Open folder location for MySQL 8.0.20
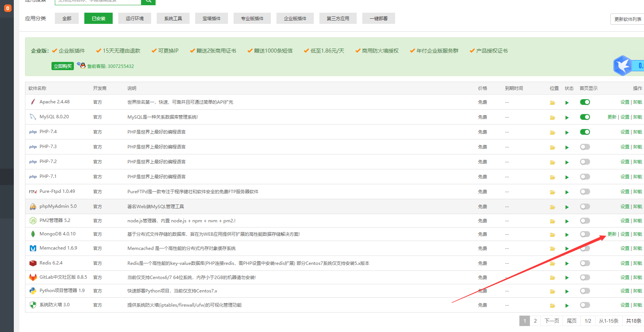 point(552,118)
